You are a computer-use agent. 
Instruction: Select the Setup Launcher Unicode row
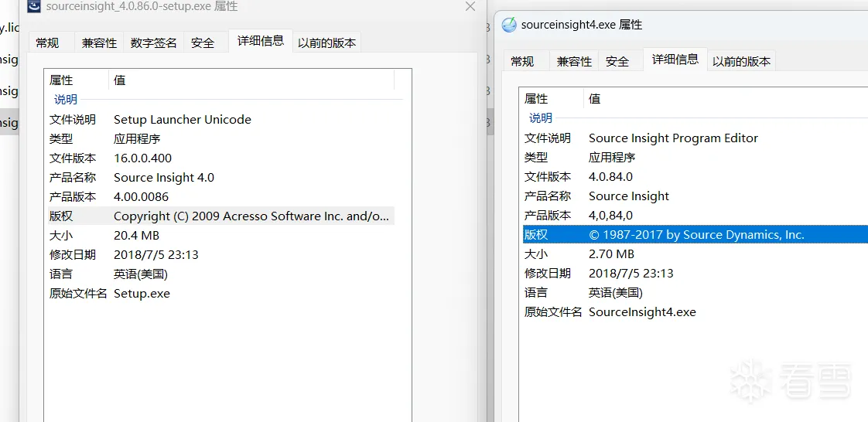221,120
